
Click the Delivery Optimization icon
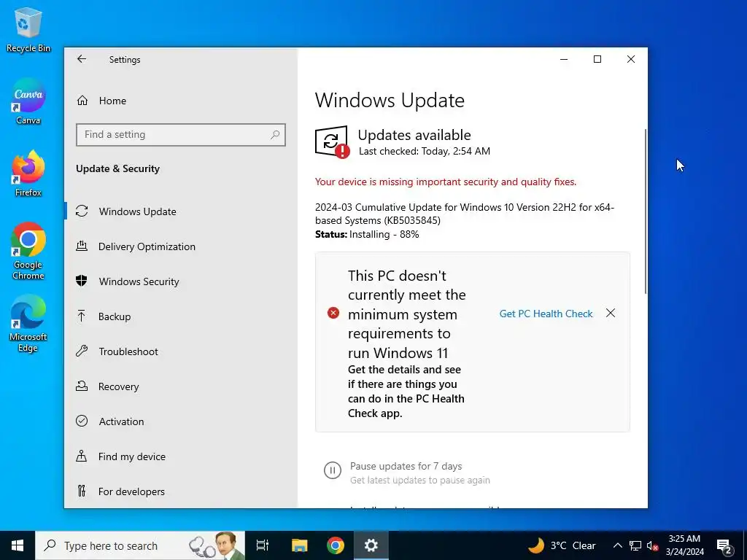point(82,246)
